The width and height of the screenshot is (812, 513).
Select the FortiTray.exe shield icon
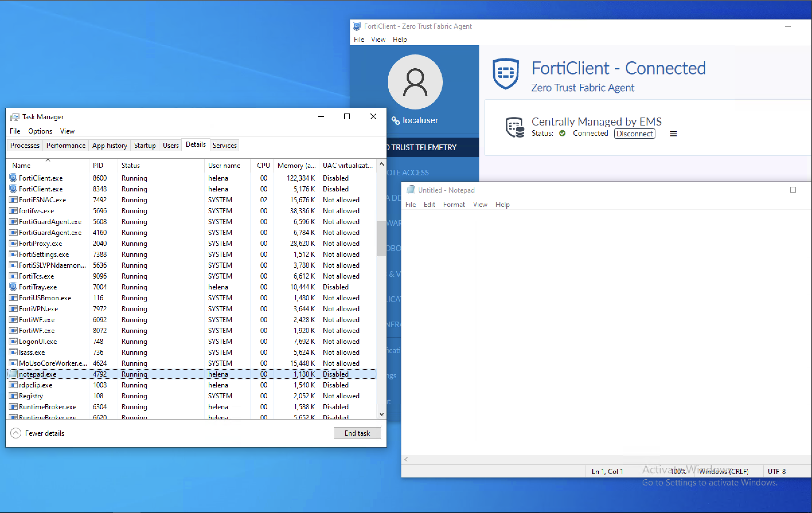(x=13, y=287)
